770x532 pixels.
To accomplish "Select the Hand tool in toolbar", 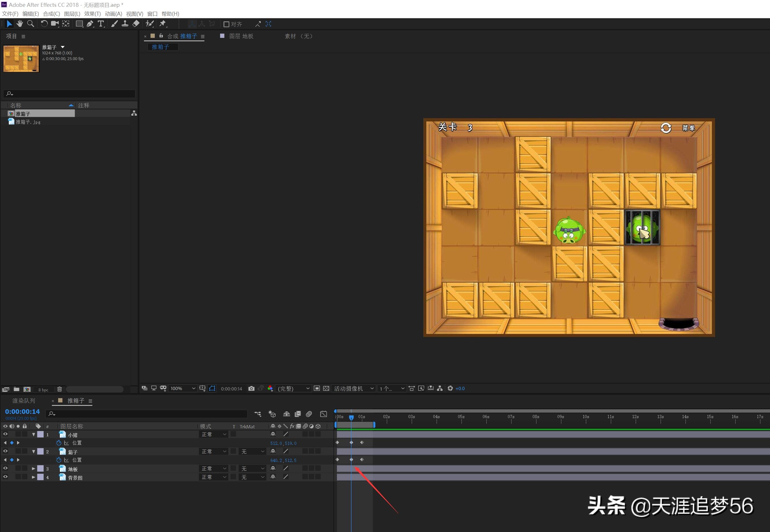I will (x=20, y=24).
